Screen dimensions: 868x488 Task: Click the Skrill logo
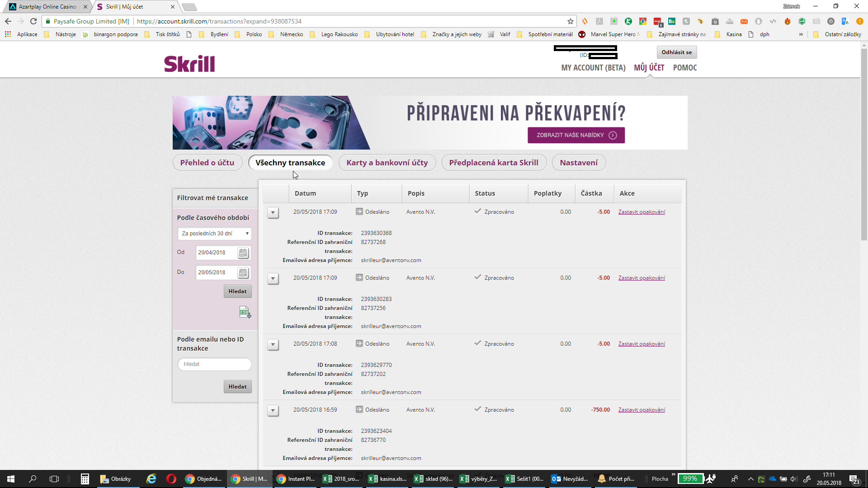click(189, 64)
